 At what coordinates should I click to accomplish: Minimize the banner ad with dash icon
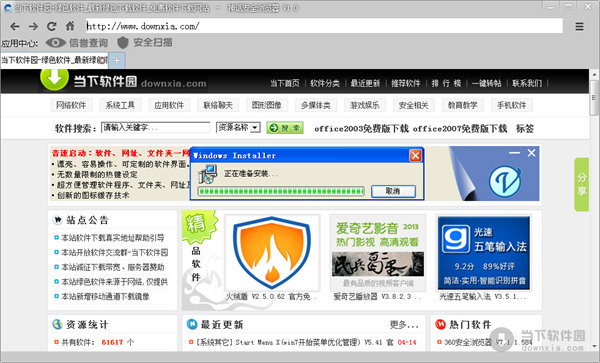[x=514, y=153]
